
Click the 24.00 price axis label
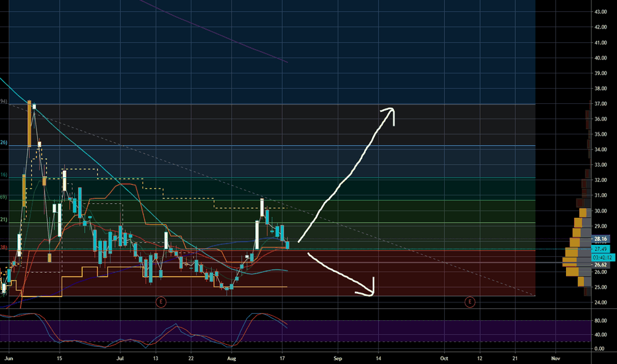tap(600, 302)
